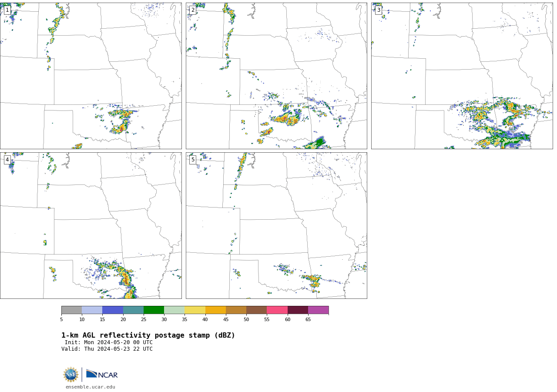This screenshot has height=392, width=557.
Task: Click the gray 5-10 dBZ swatch
Action: pos(71,310)
